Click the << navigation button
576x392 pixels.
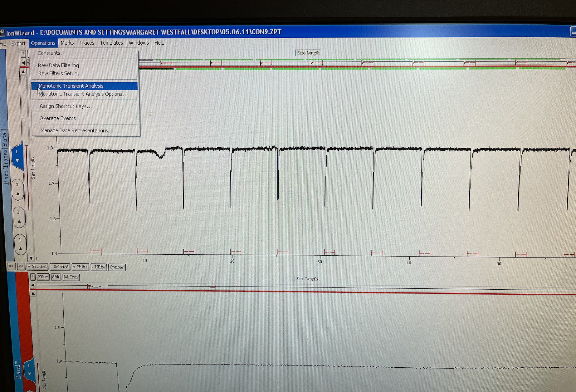coord(21,267)
